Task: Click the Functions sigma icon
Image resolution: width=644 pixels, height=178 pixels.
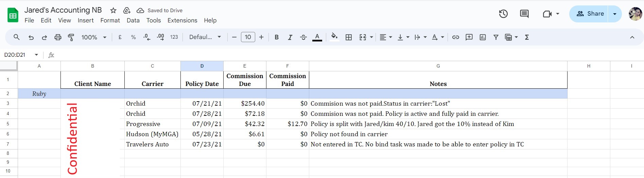Action: pyautogui.click(x=527, y=37)
